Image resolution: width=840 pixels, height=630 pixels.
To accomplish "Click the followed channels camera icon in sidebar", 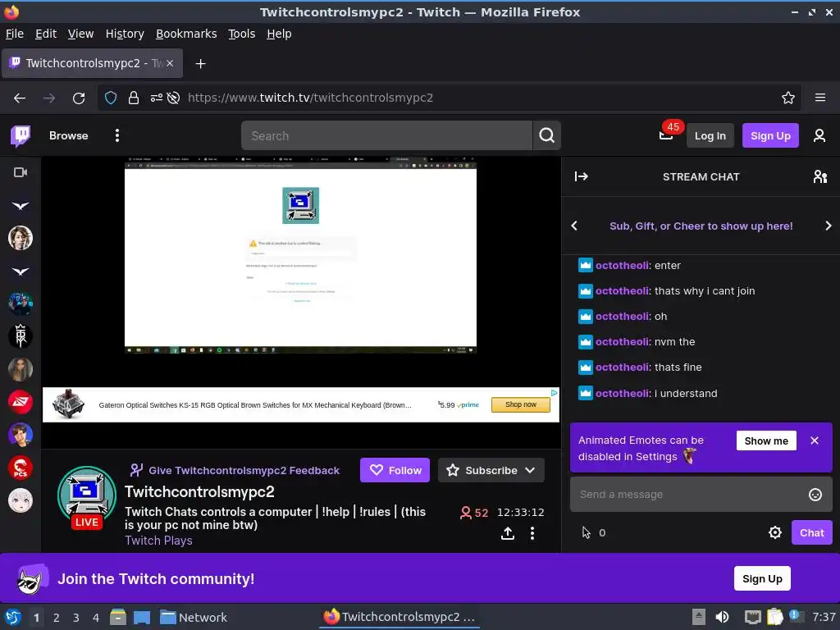I will coord(21,172).
